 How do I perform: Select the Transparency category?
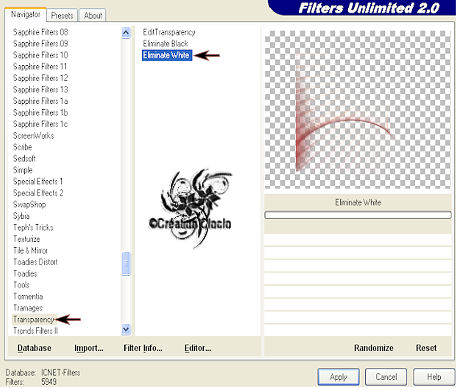pyautogui.click(x=34, y=319)
